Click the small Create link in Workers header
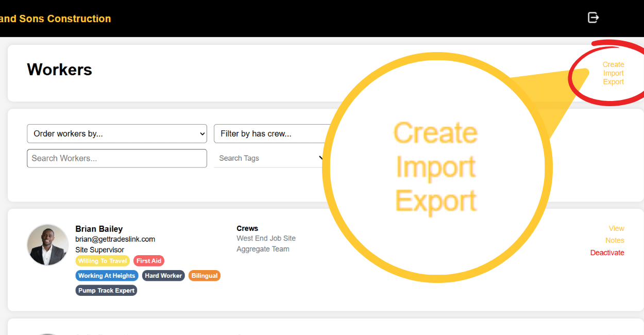 click(x=613, y=64)
